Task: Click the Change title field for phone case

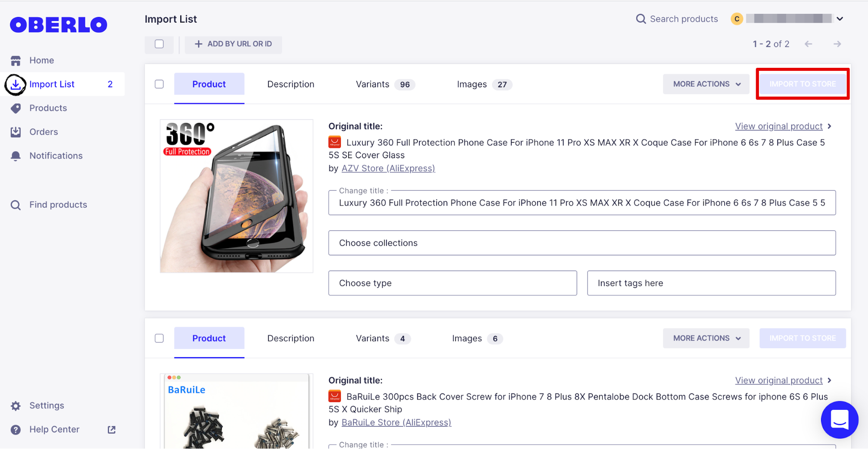Action: pos(582,203)
